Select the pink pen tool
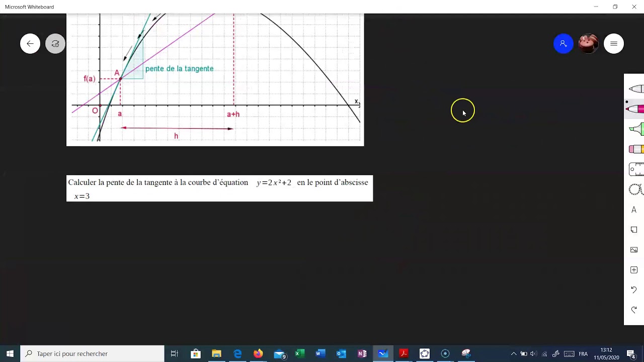The width and height of the screenshot is (644, 362). click(x=635, y=109)
